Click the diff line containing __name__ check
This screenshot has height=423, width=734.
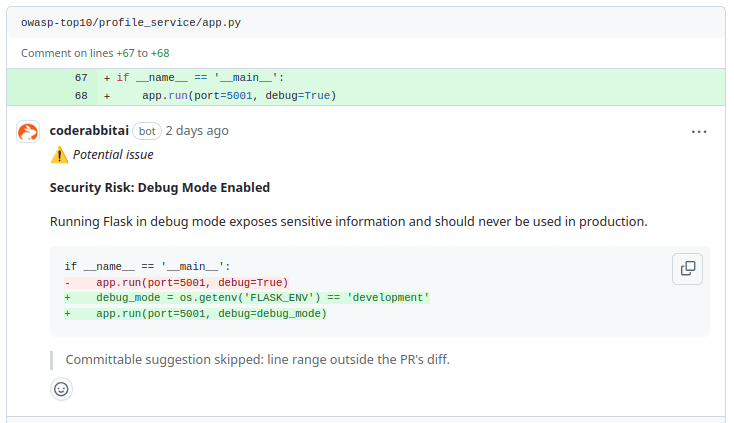click(x=201, y=78)
